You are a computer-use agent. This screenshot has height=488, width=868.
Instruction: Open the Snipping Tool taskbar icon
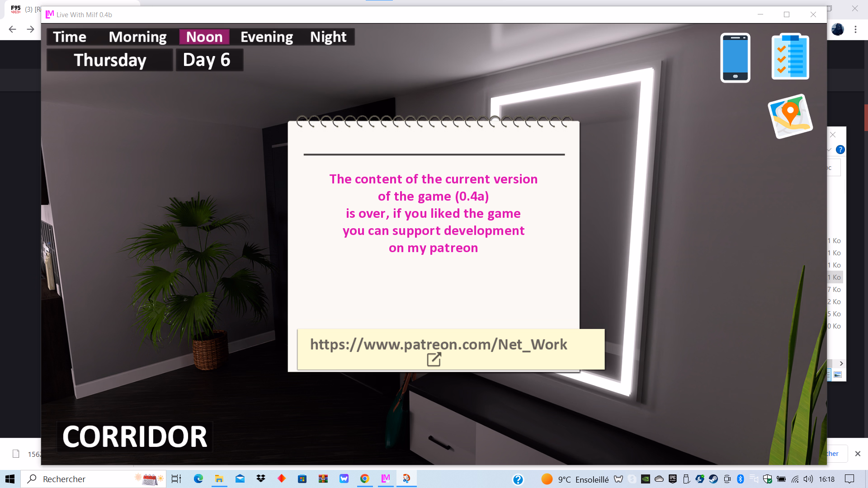tap(406, 479)
